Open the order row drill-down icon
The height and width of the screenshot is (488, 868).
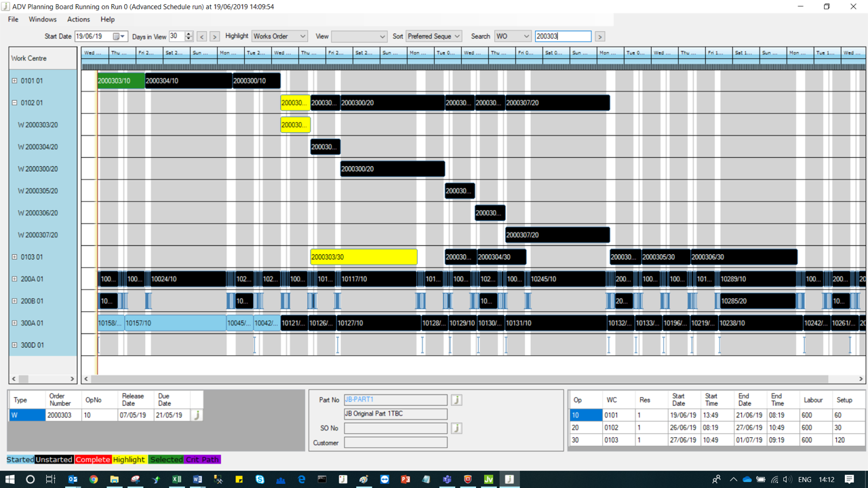(197, 415)
